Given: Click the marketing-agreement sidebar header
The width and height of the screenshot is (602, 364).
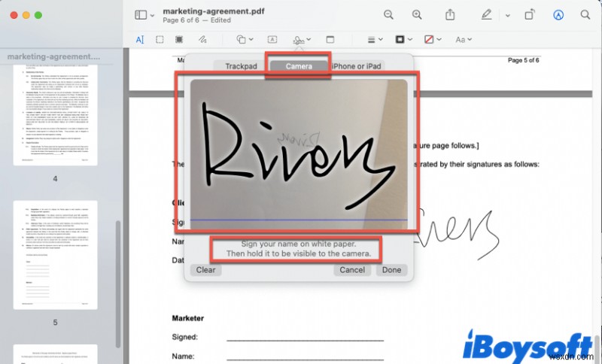Looking at the screenshot, I should pos(53,56).
